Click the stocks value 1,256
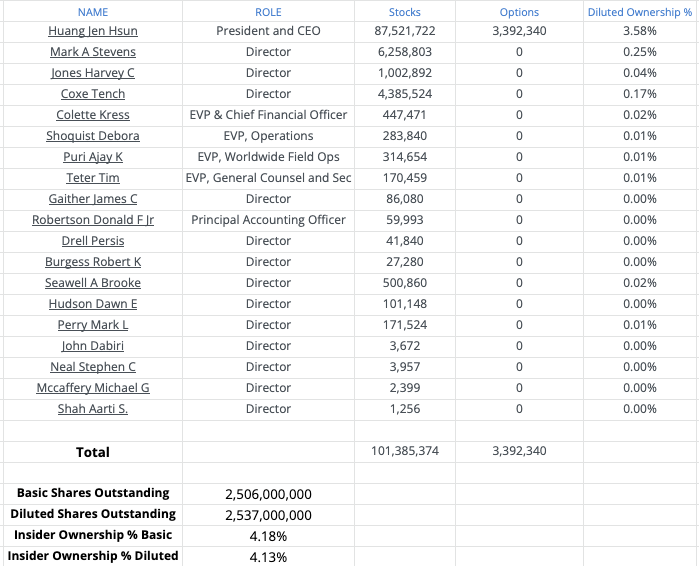Screen dimensions: 699x566 (405, 409)
